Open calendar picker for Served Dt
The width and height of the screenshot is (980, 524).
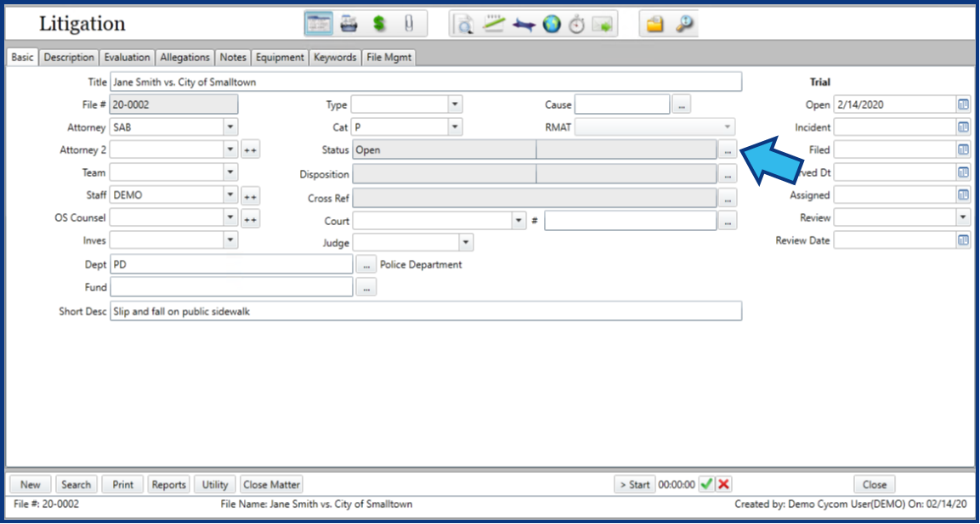pyautogui.click(x=963, y=172)
